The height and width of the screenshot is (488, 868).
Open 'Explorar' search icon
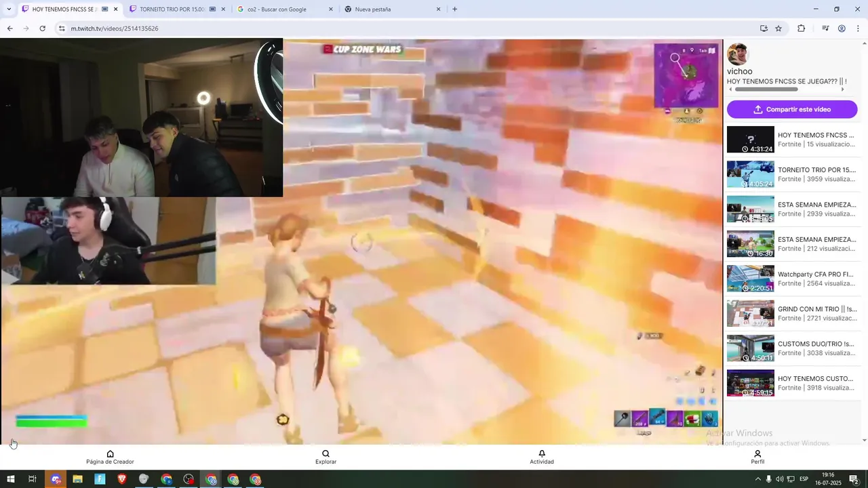tap(325, 457)
